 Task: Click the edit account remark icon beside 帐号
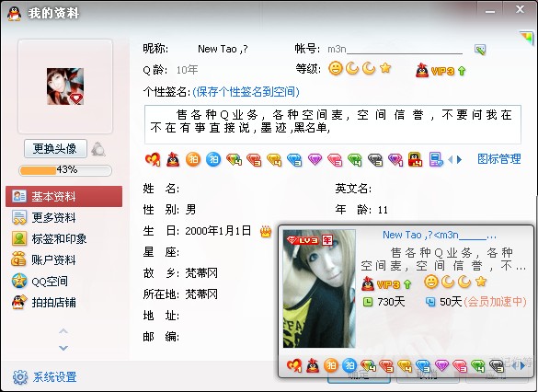pos(480,50)
